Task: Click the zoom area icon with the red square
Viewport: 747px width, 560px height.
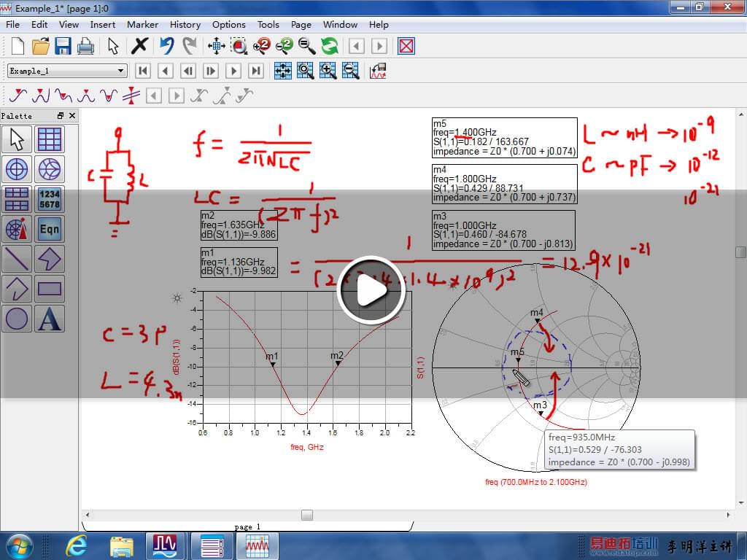Action: (x=239, y=46)
